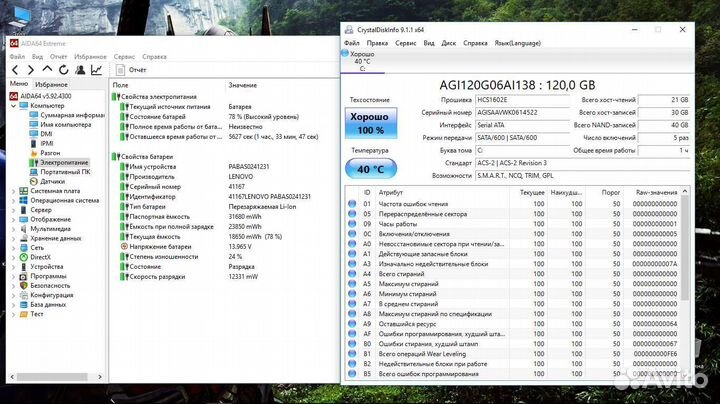Go forward with AIDA64 forward arrow
The image size is (720, 404).
[31, 70]
